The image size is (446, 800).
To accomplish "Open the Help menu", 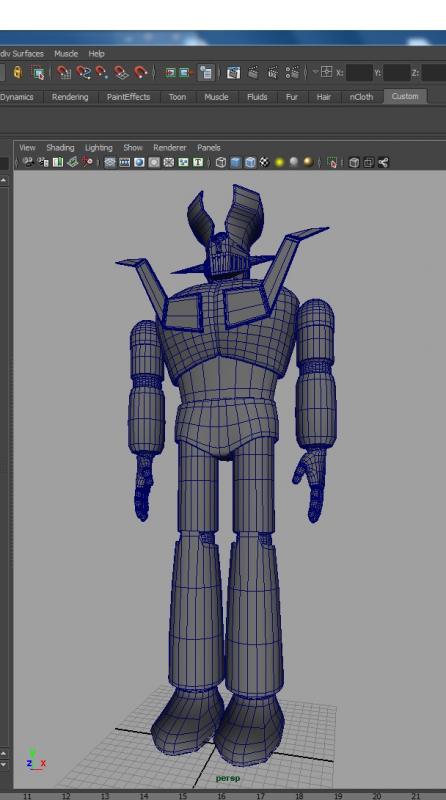I will (x=96, y=53).
